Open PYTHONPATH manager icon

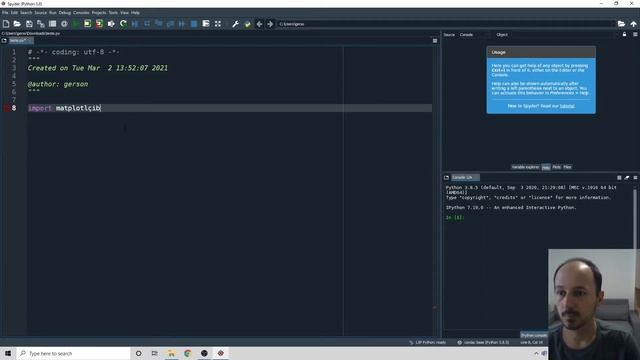tap(247, 24)
